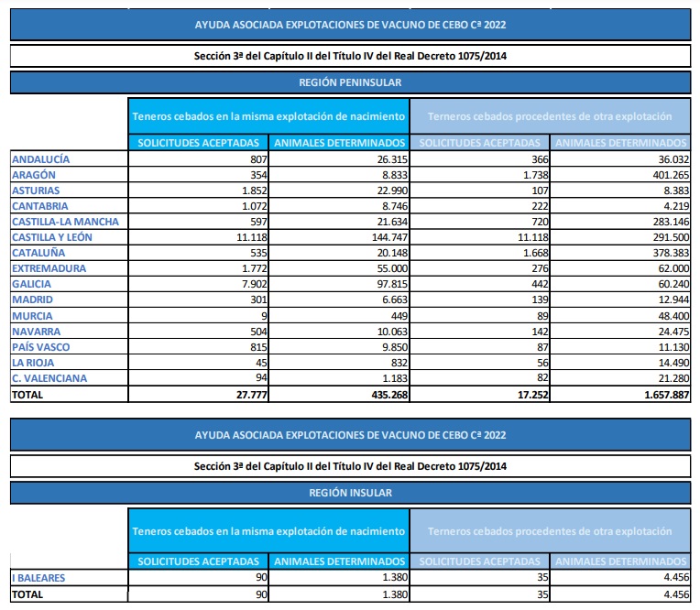Screen dimensions: 700x610
Task: Select Murcia's 449 animales determinados cell
Action: (392, 316)
